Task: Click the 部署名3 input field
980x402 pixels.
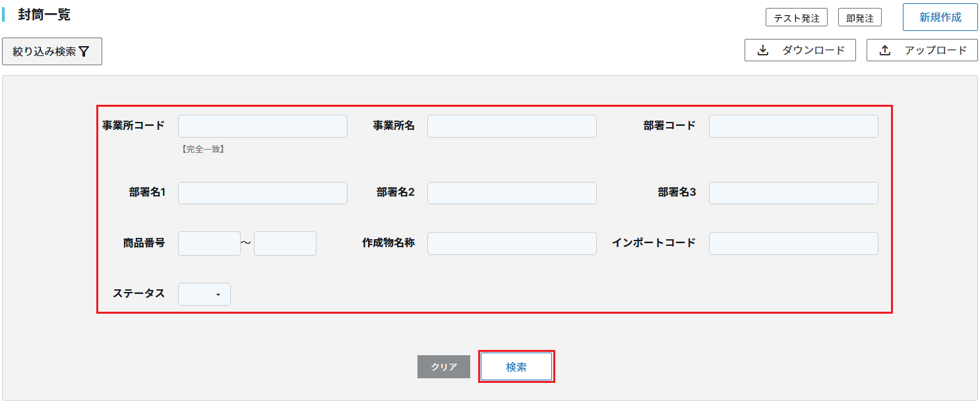Action: coord(793,193)
